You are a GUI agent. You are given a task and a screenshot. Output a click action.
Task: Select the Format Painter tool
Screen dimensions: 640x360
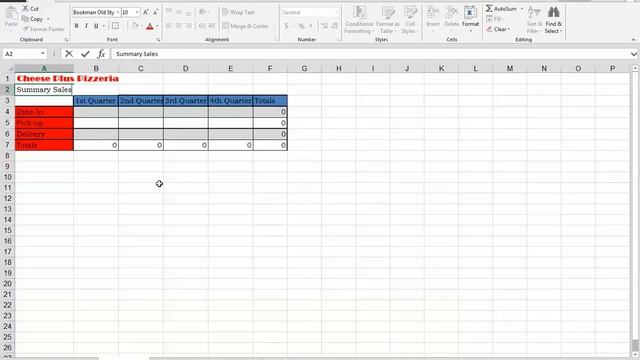pos(44,29)
